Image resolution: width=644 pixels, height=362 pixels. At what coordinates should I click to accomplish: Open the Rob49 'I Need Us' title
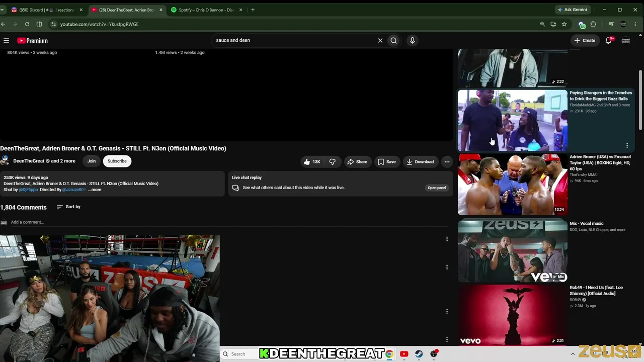tap(596, 291)
